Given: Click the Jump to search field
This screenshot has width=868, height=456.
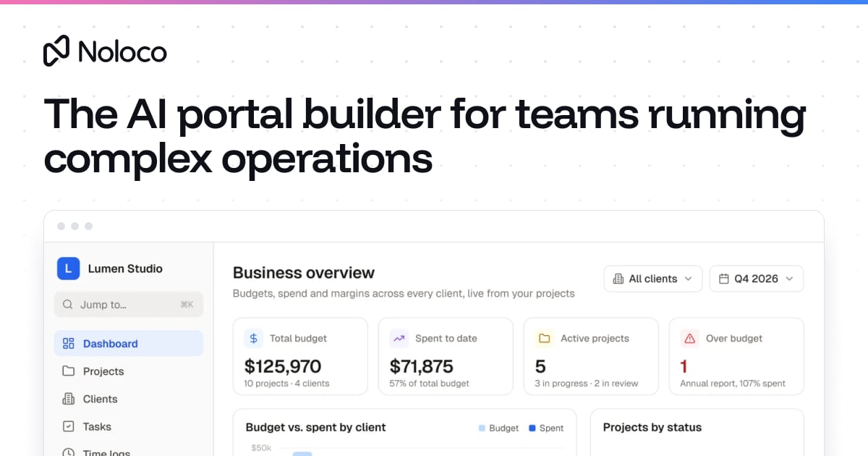Looking at the screenshot, I should tap(129, 305).
